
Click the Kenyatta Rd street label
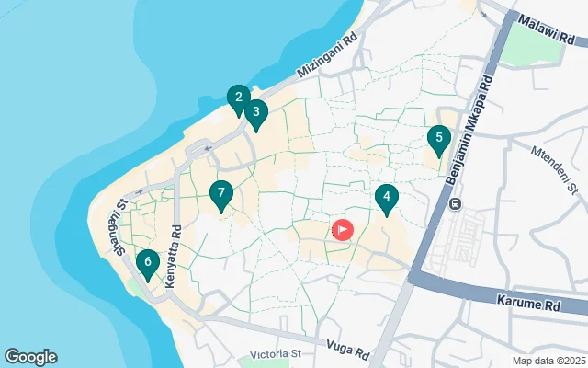pos(174,257)
